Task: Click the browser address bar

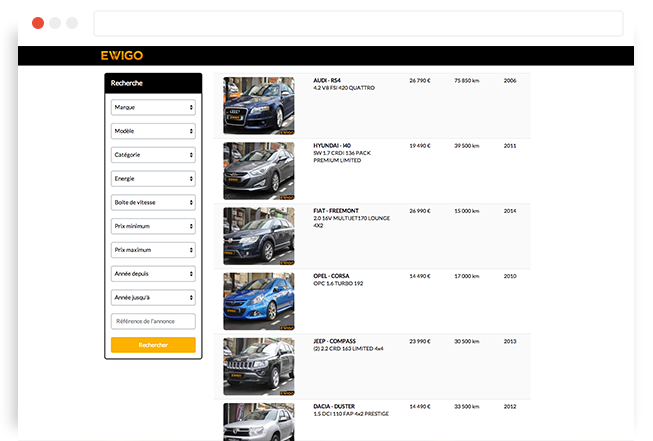Action: click(358, 23)
